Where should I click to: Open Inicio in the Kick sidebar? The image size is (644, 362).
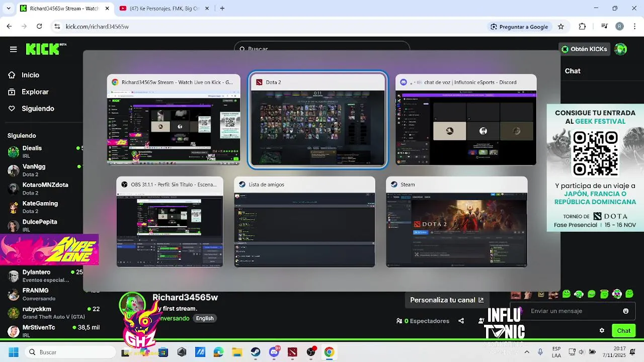tap(30, 75)
